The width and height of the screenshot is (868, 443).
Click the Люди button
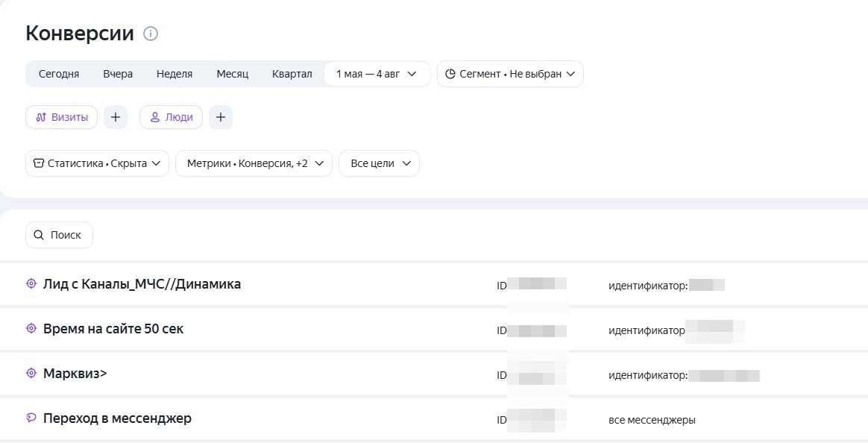[x=171, y=117]
